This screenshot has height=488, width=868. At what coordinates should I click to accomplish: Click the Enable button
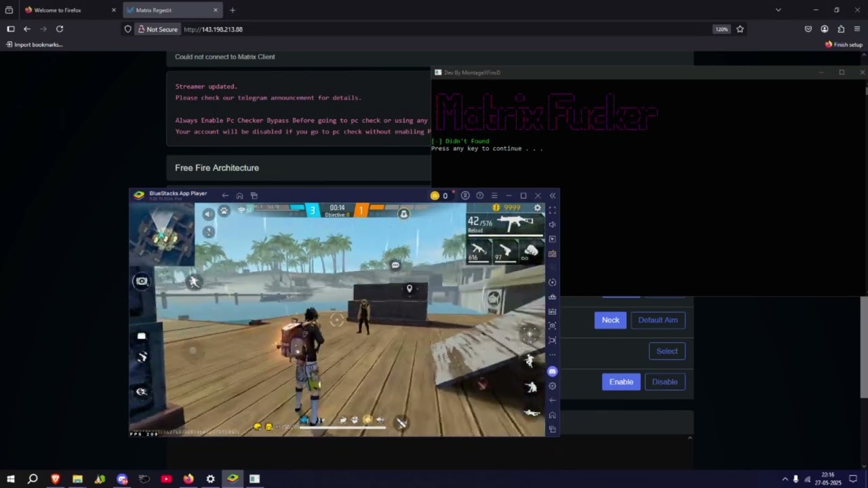(621, 382)
